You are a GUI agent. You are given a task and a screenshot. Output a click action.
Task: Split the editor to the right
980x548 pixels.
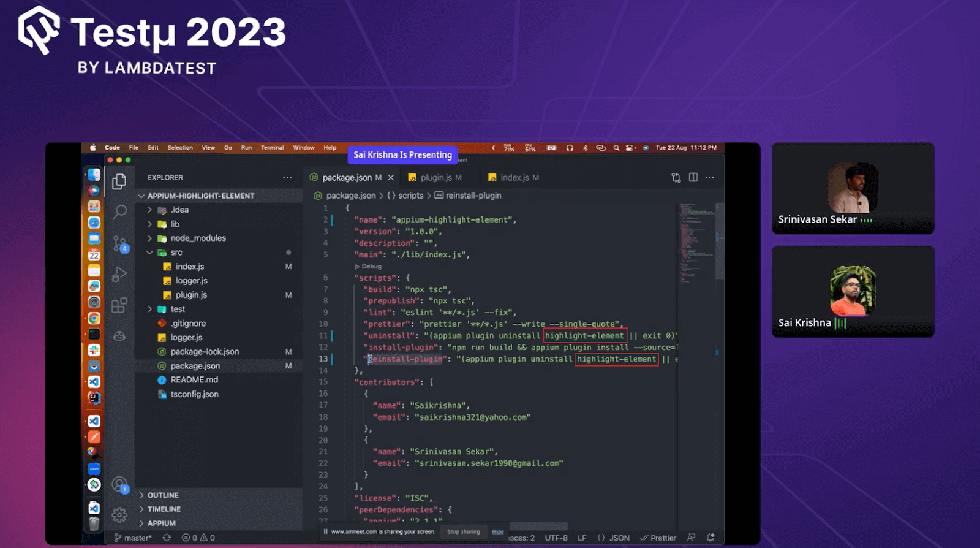pos(693,177)
